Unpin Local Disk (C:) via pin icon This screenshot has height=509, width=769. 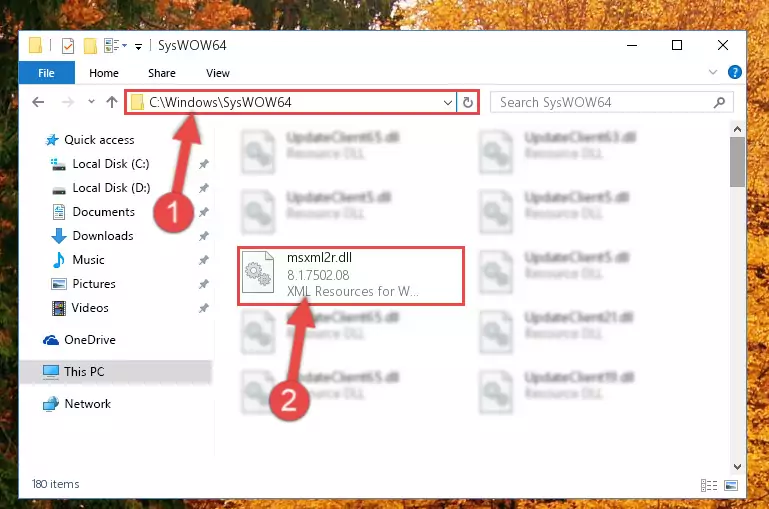click(x=204, y=164)
